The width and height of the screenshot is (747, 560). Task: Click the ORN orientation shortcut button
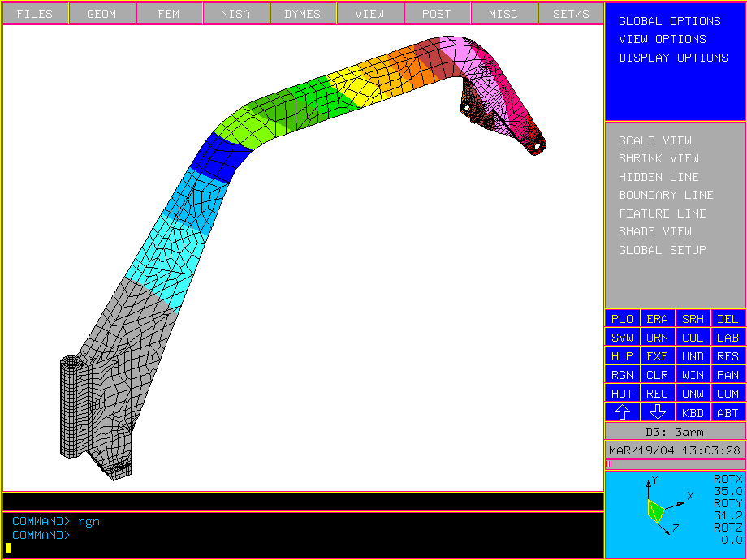[658, 338]
